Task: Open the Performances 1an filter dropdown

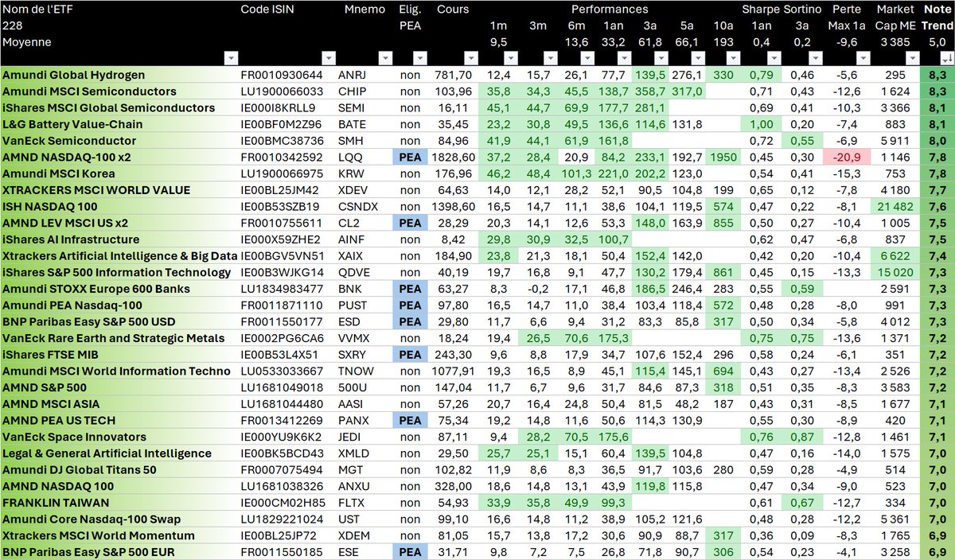Action: point(625,58)
